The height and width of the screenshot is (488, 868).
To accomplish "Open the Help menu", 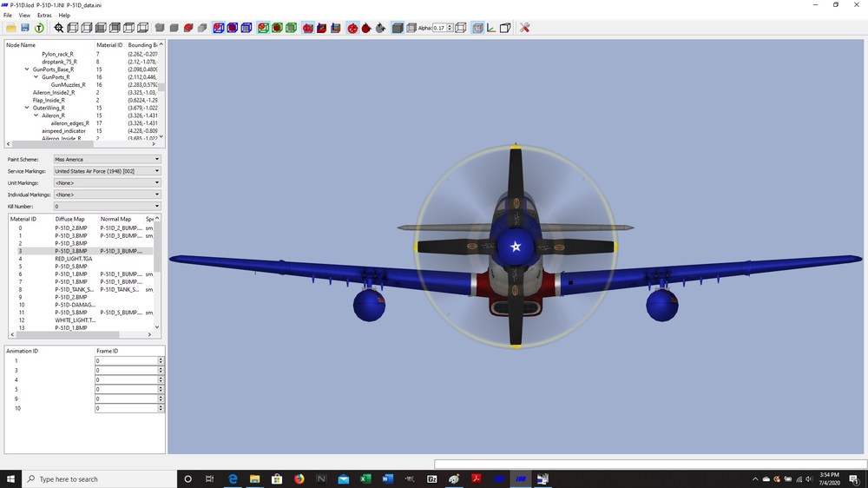I will pyautogui.click(x=64, y=16).
